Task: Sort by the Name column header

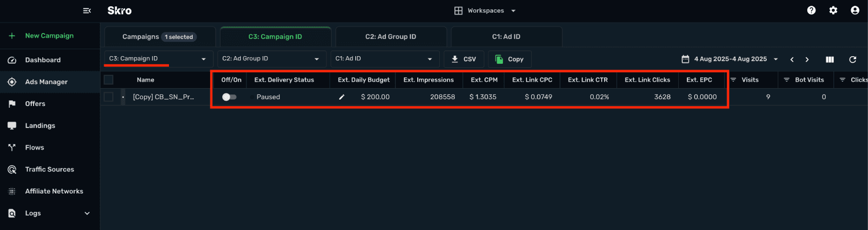Action: 145,80
